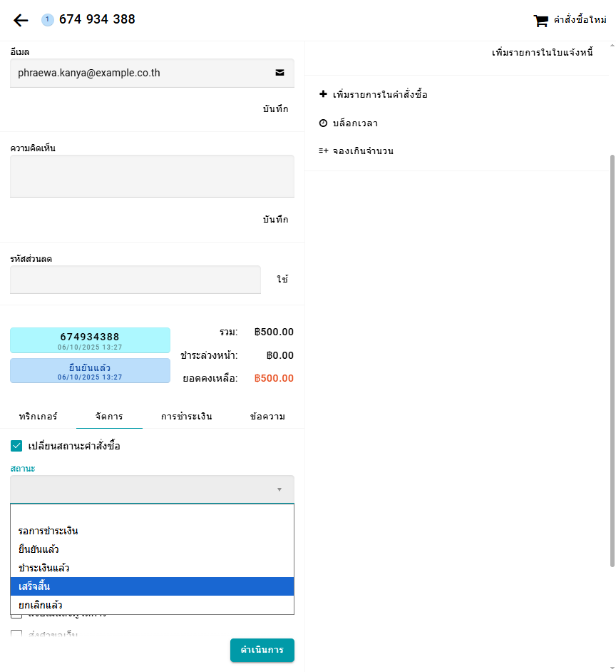Click the plus icon for adding order item
This screenshot has width=616, height=672.
[323, 94]
